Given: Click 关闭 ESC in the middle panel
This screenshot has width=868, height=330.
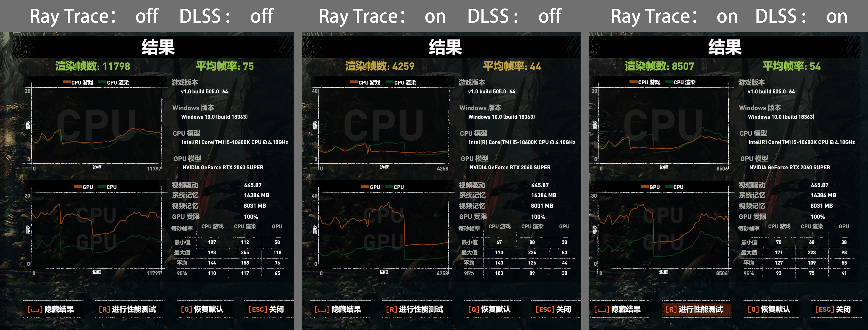Looking at the screenshot, I should [553, 309].
